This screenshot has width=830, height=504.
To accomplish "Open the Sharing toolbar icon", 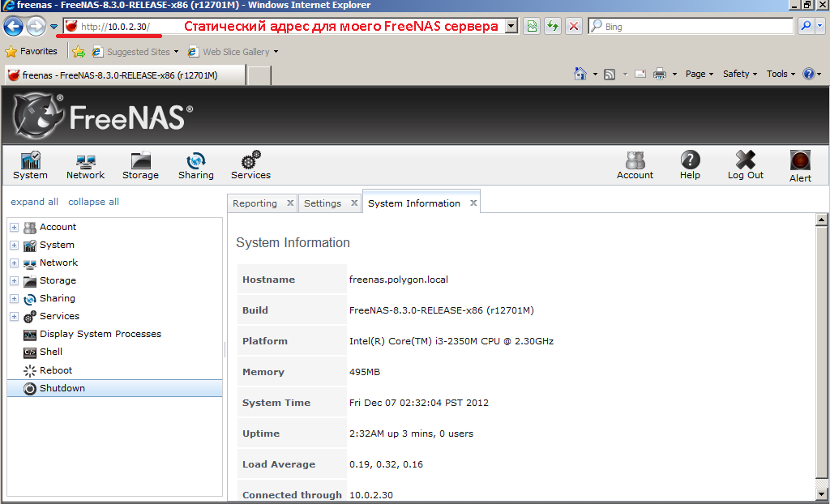I will coord(196,166).
